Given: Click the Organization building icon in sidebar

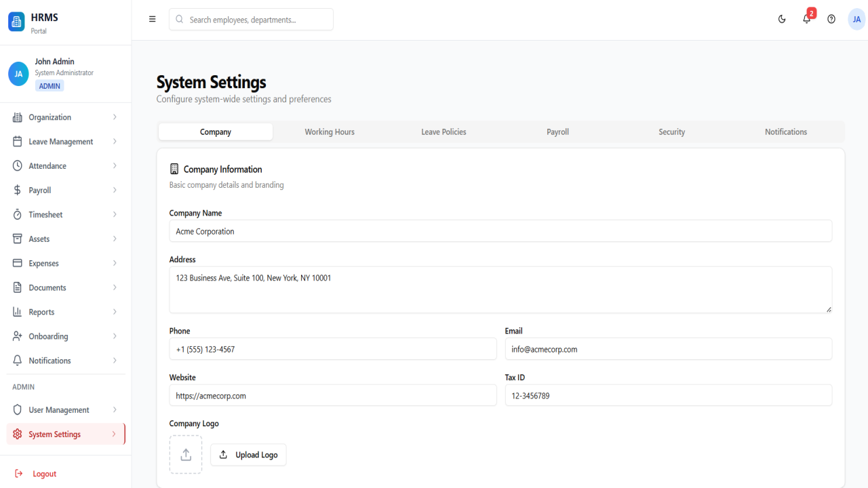Looking at the screenshot, I should pyautogui.click(x=18, y=117).
